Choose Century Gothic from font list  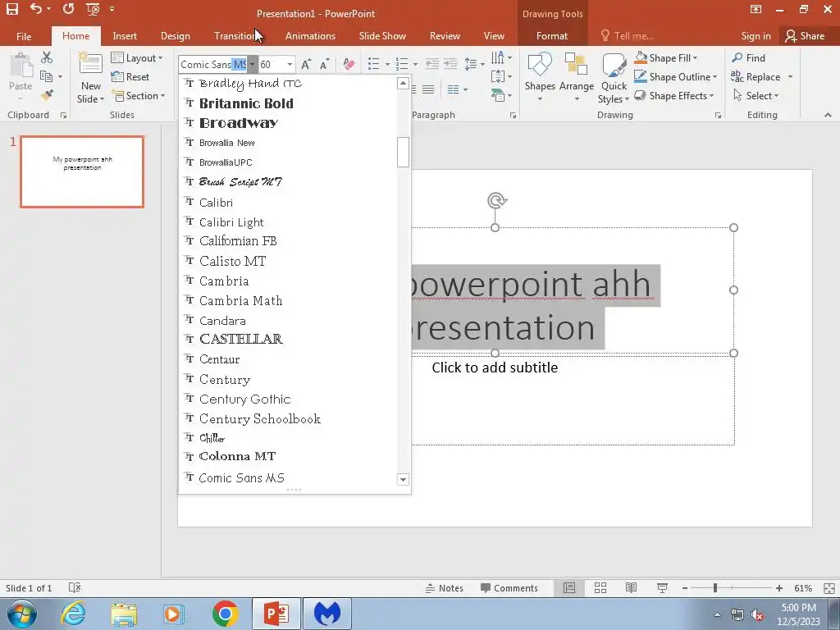click(x=288, y=399)
